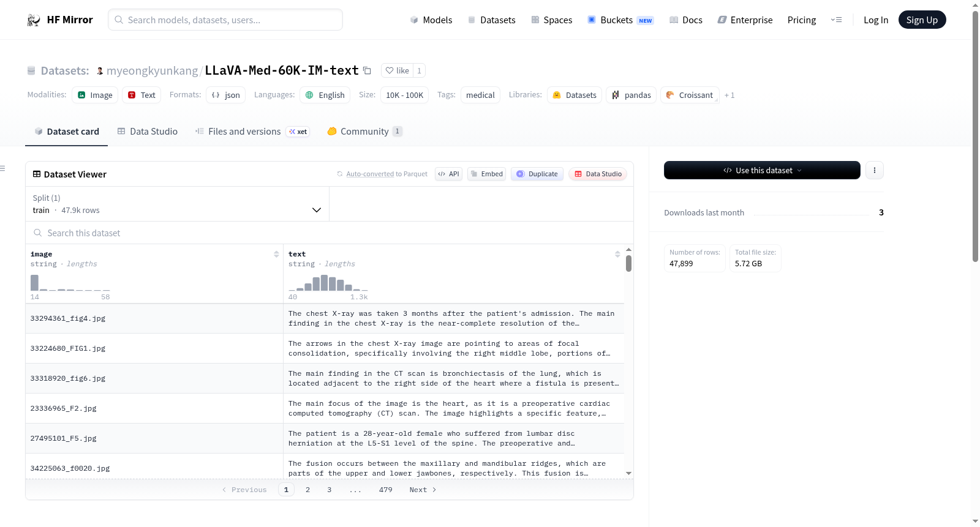Open the row text about bronchiectasis of the lung
Screen dimensions: 980x527
click(x=454, y=378)
